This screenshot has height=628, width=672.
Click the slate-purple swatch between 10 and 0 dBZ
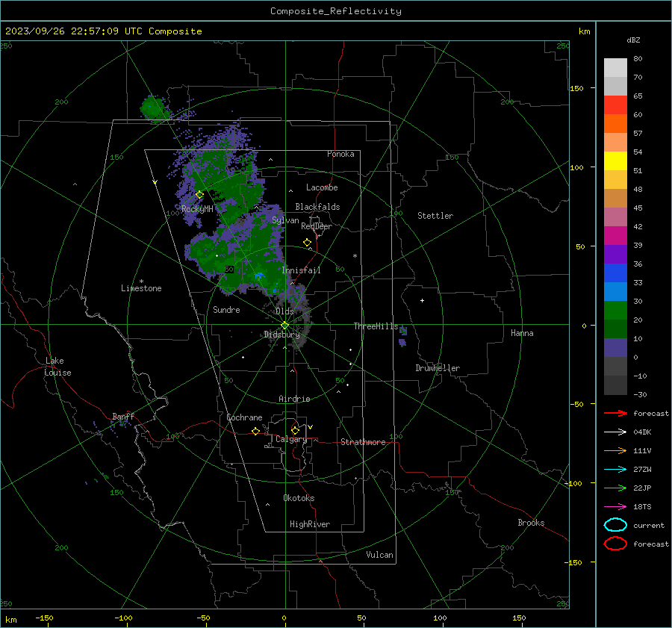pos(615,347)
